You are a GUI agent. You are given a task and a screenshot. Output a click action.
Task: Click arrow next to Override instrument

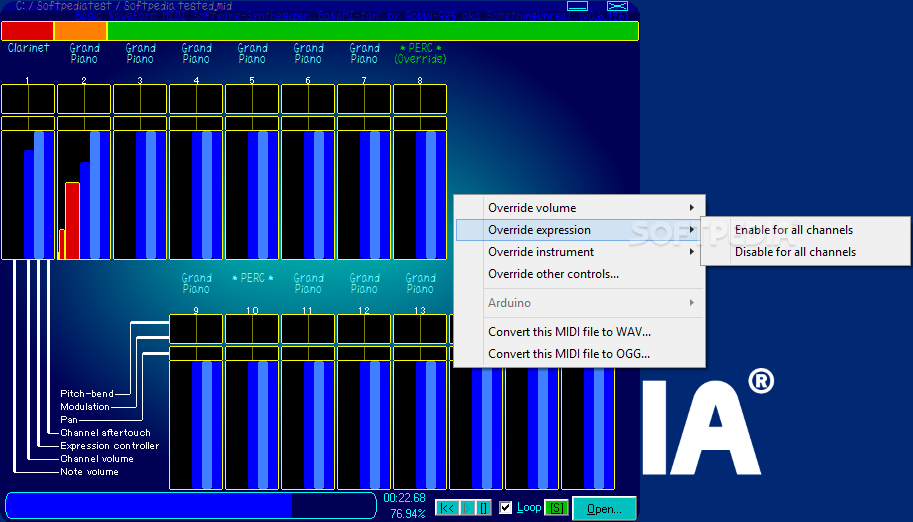click(x=692, y=252)
